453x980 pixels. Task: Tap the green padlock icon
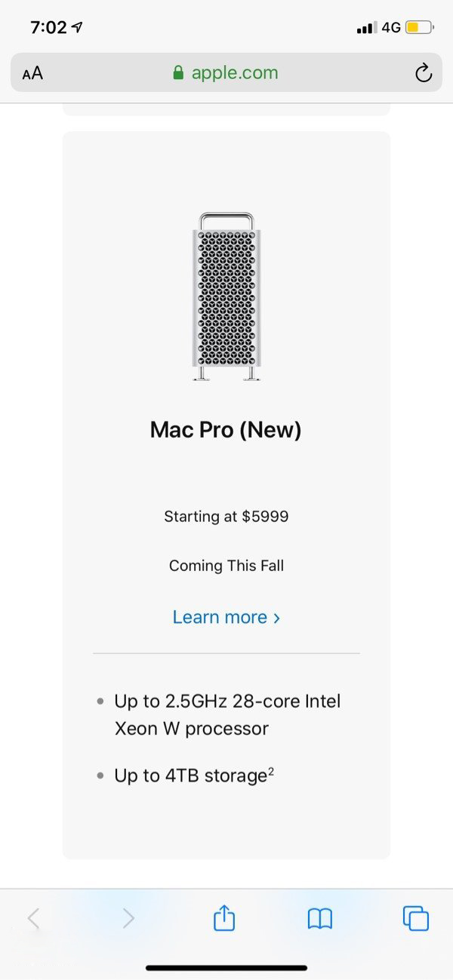click(x=179, y=73)
